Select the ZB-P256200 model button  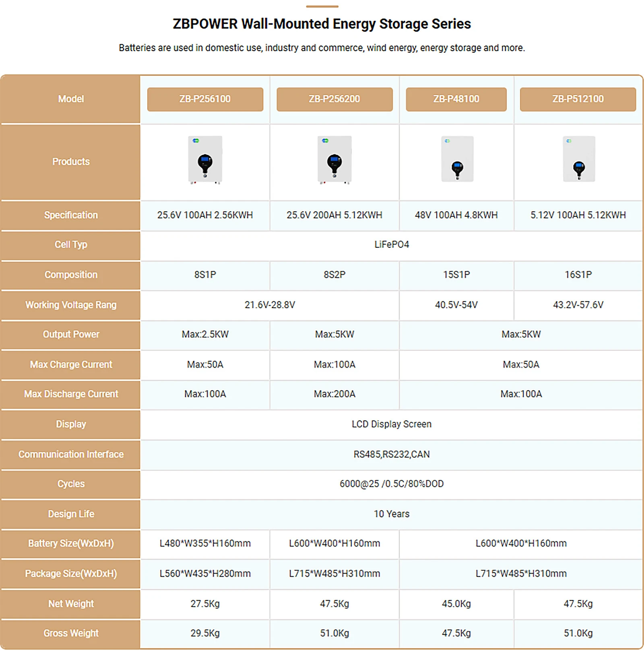click(334, 99)
